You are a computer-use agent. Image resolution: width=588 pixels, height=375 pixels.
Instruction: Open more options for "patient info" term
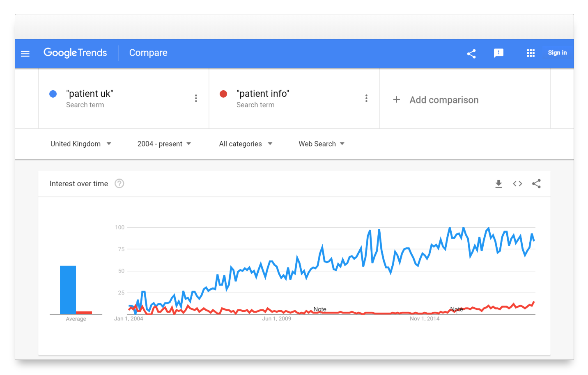pos(366,98)
